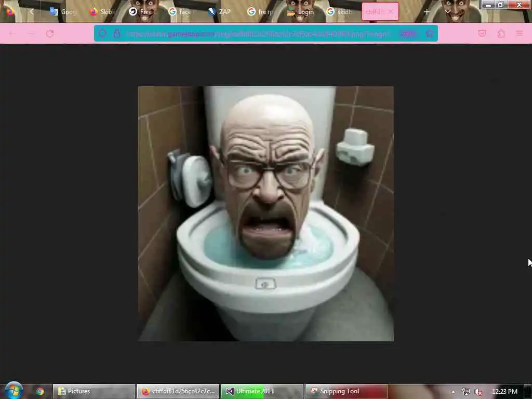The width and height of the screenshot is (532, 399).
Task: Switch to the Steam 'Free' tab
Action: pos(140,11)
